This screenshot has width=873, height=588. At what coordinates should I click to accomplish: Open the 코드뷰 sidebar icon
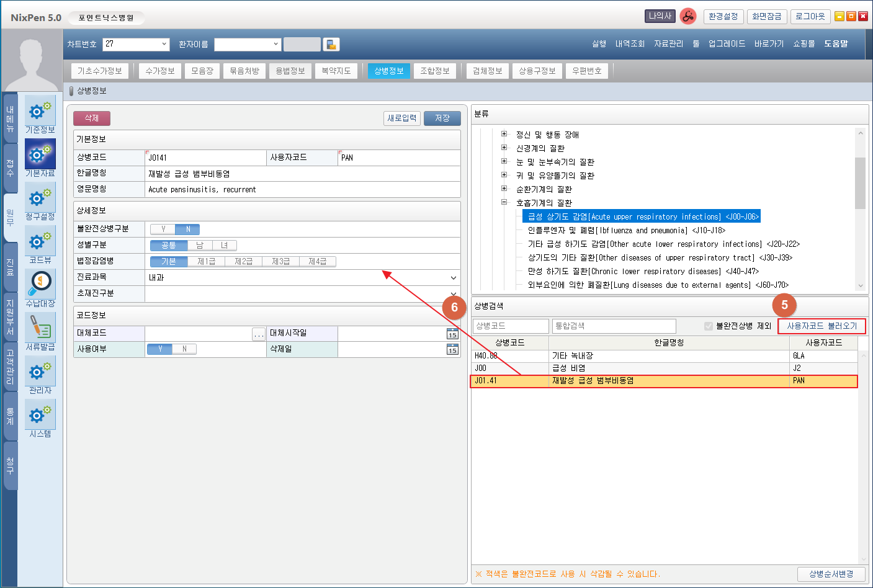pyautogui.click(x=40, y=241)
